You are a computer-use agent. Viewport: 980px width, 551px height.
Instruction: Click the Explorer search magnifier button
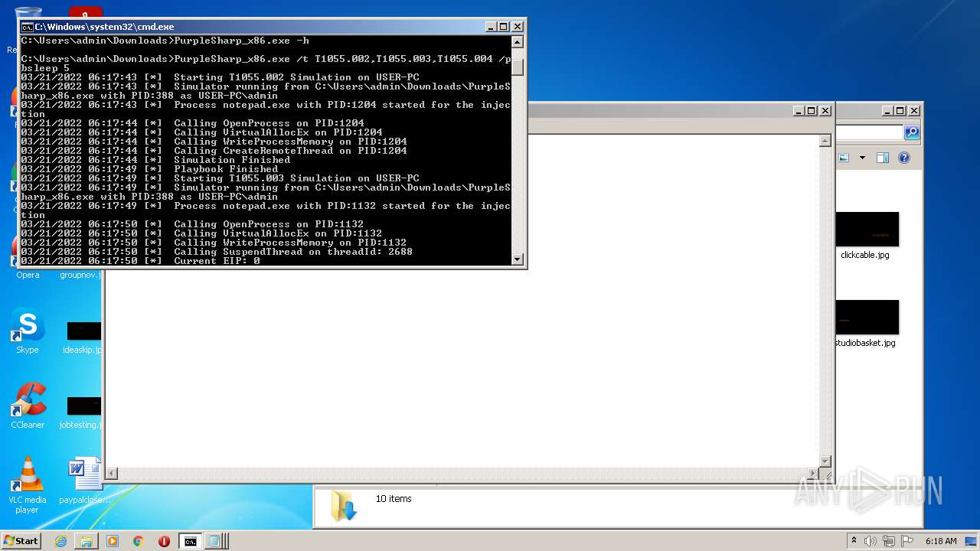point(911,132)
